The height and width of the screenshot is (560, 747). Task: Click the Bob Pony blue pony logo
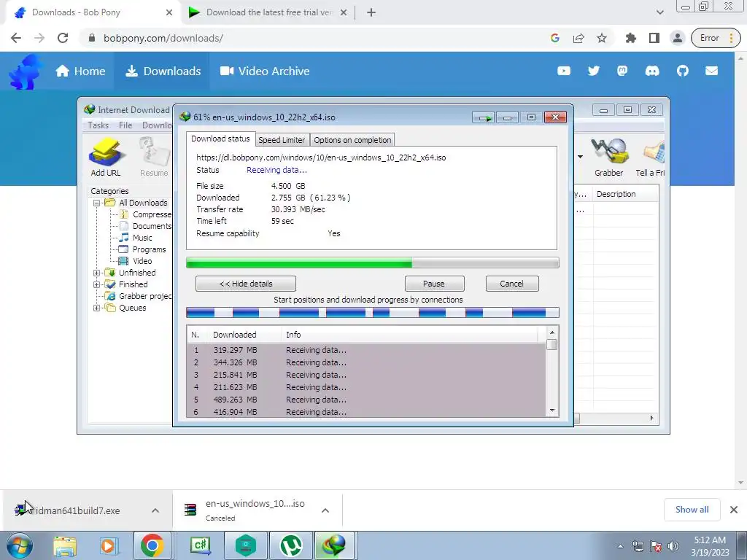pyautogui.click(x=26, y=71)
